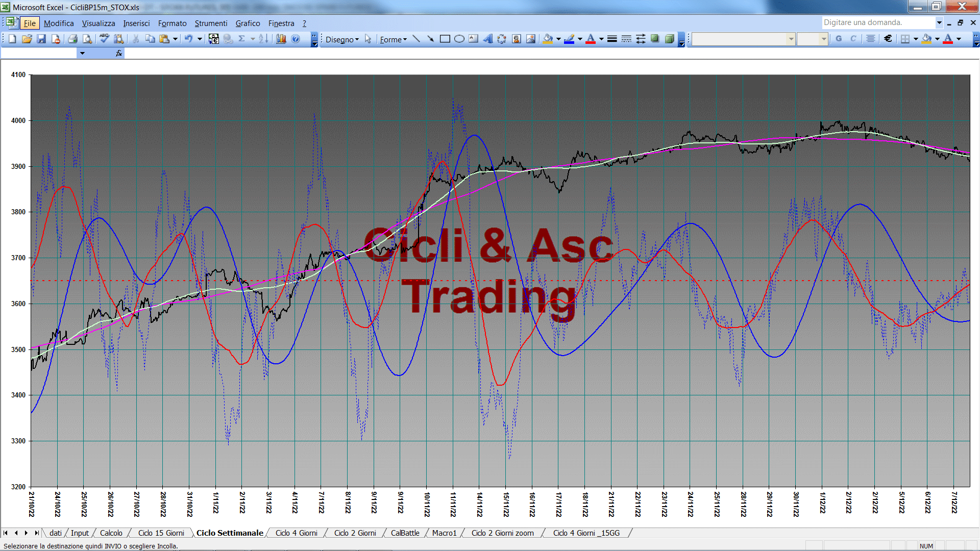Switch to the CalBattle sheet tab
Image resolution: width=980 pixels, height=551 pixels.
[x=405, y=533]
